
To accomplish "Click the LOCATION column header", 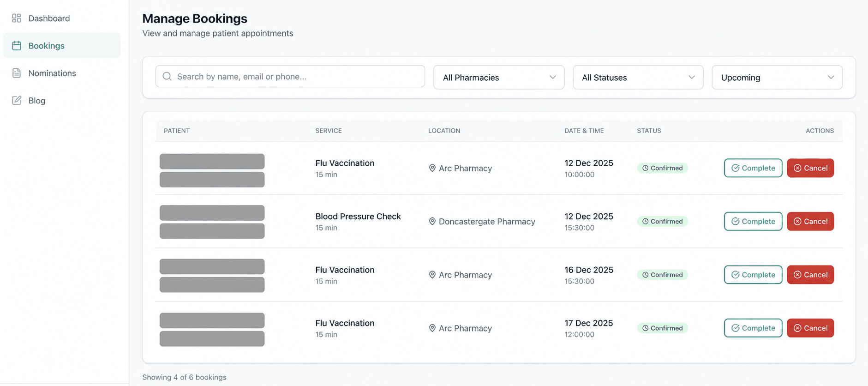I will coord(444,131).
